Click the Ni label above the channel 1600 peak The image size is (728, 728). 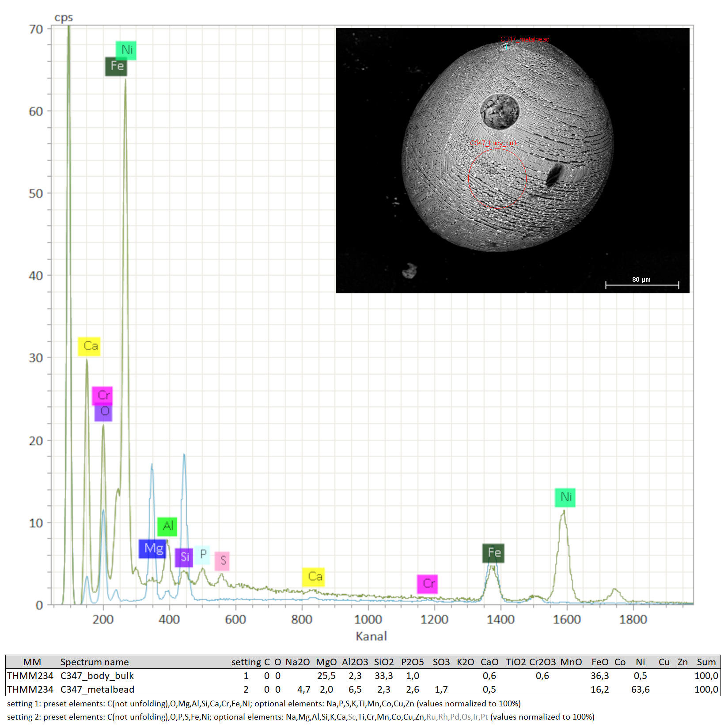[x=565, y=497]
